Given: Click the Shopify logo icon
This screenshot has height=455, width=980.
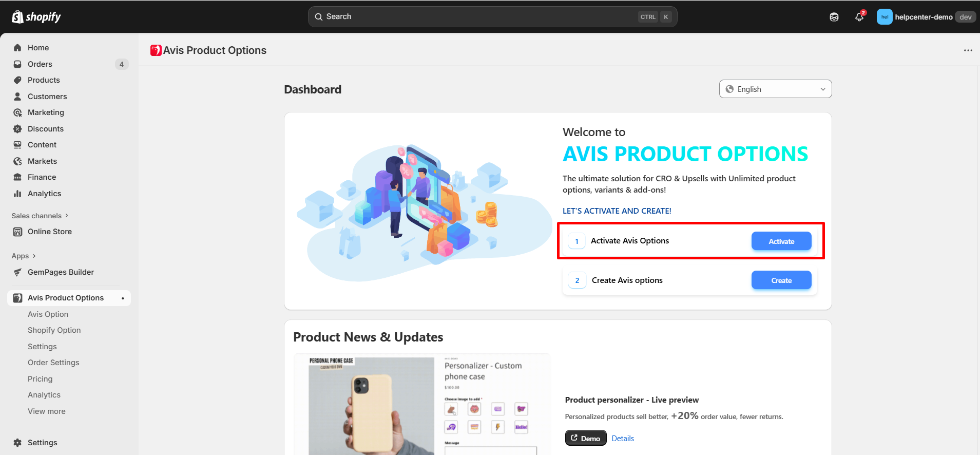Looking at the screenshot, I should point(18,17).
